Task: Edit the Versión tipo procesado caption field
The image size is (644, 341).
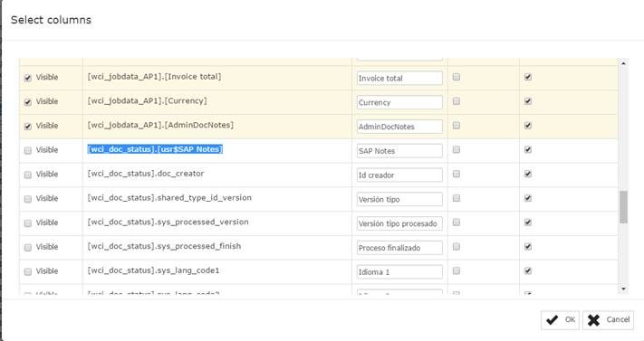Action: (x=399, y=223)
